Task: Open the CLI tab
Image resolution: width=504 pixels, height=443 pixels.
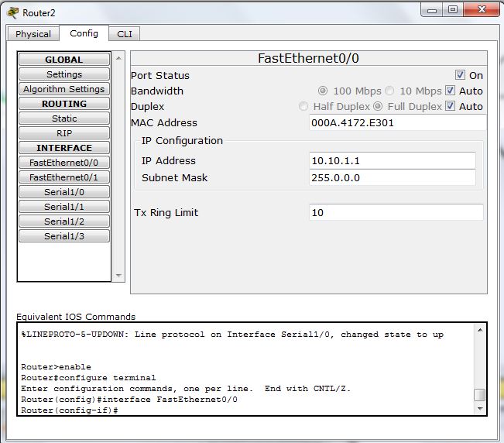Action: click(125, 34)
